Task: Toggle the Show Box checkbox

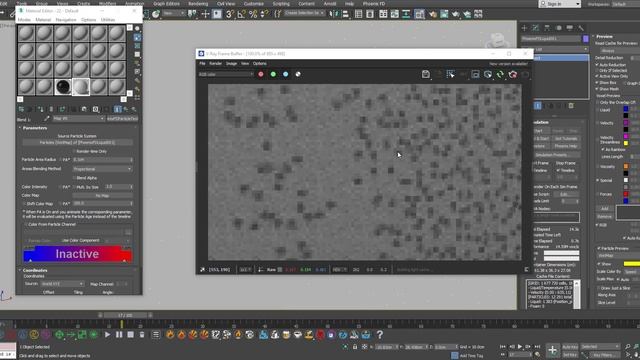Action: 597,82
